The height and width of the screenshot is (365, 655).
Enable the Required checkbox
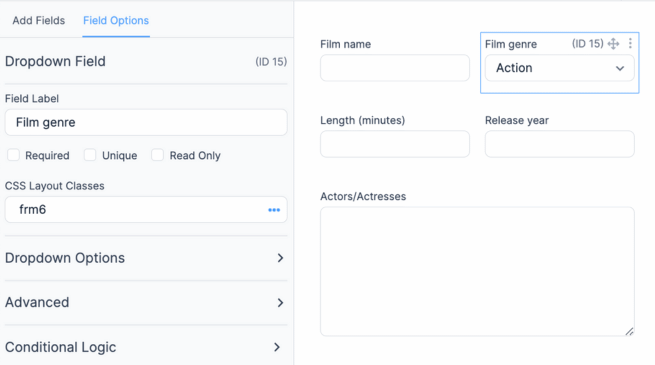click(13, 155)
